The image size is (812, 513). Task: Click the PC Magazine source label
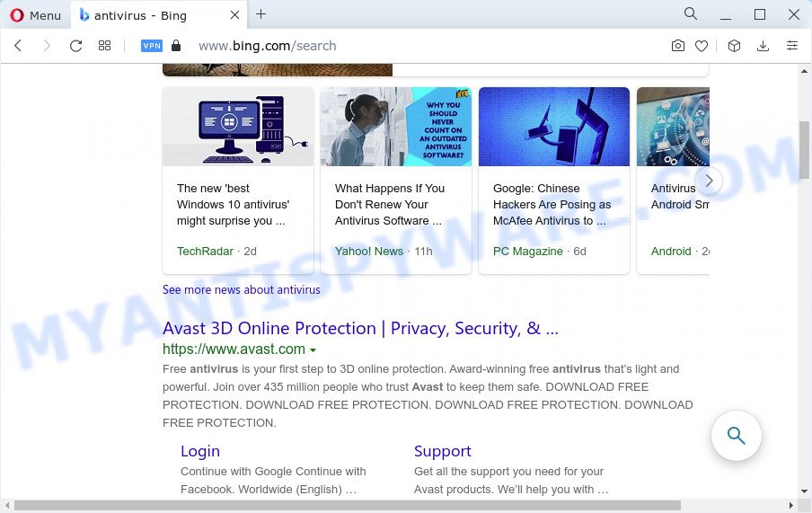(x=527, y=252)
